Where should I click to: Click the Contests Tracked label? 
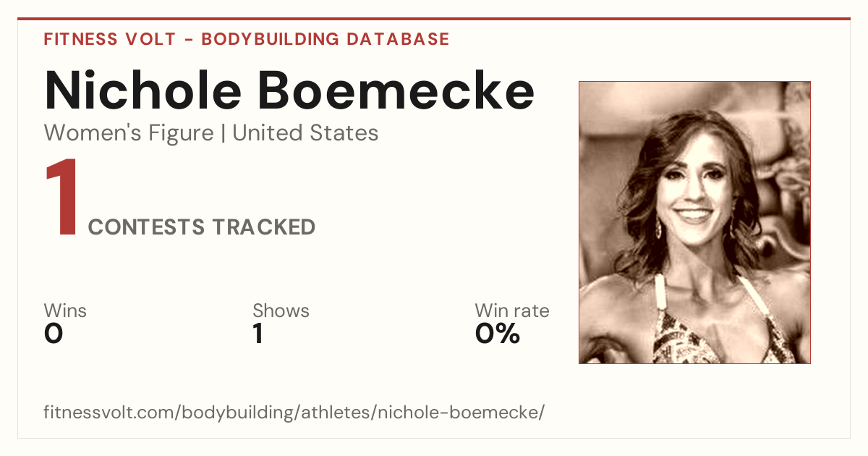point(202,227)
